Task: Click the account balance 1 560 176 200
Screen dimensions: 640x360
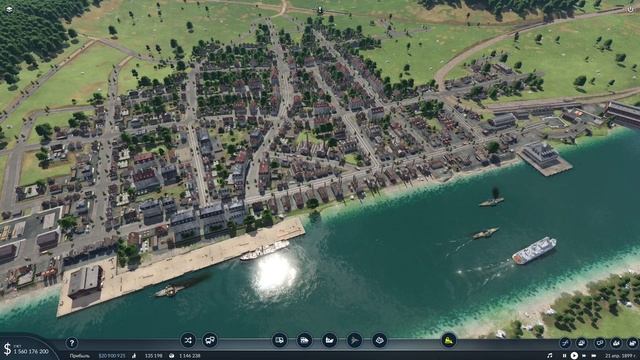Action: 31,351
